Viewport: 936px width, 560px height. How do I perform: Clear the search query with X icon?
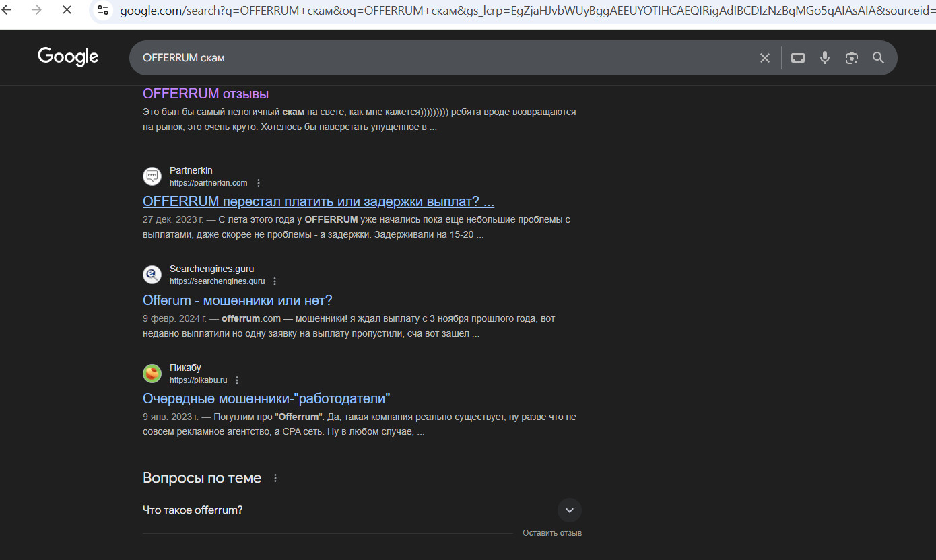(x=765, y=58)
